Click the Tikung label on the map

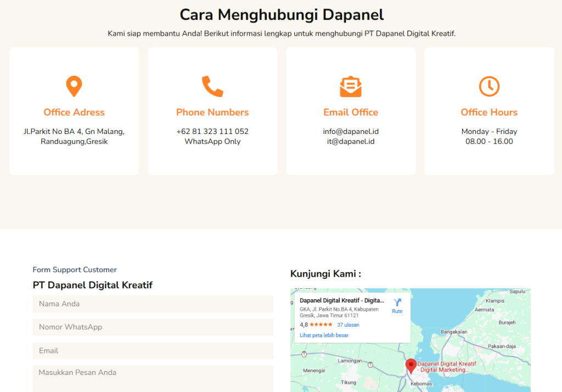[349, 382]
